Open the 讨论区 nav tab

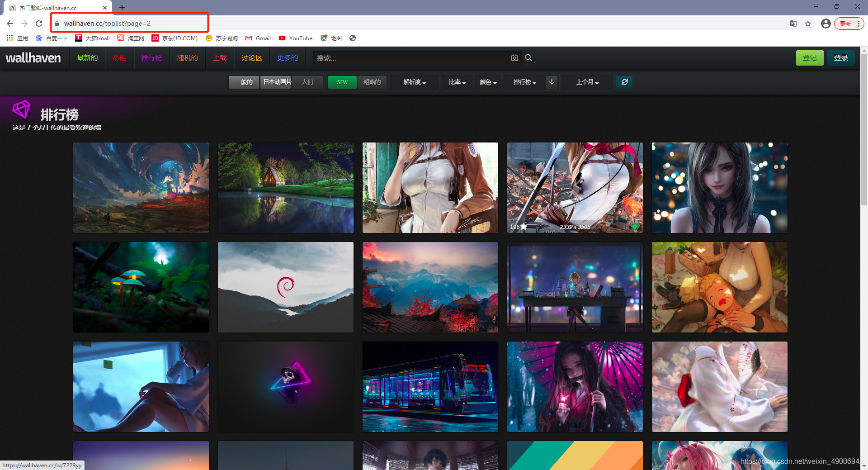(x=251, y=58)
